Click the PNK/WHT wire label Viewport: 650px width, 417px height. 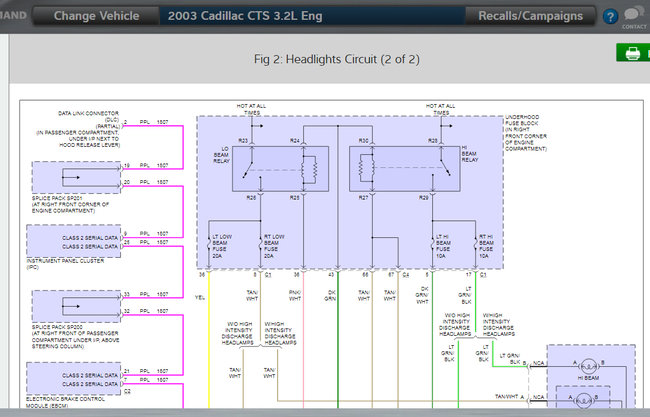click(x=295, y=296)
